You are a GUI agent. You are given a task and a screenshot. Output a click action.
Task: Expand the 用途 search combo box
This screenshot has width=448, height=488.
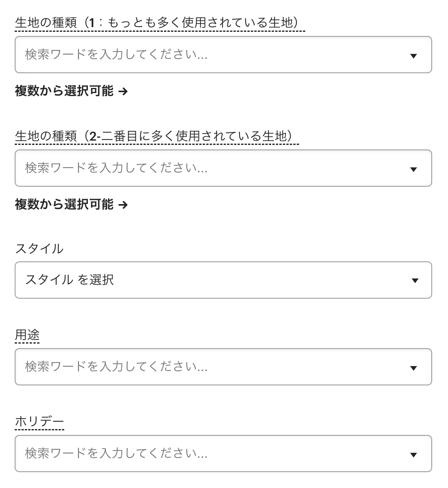223,367
